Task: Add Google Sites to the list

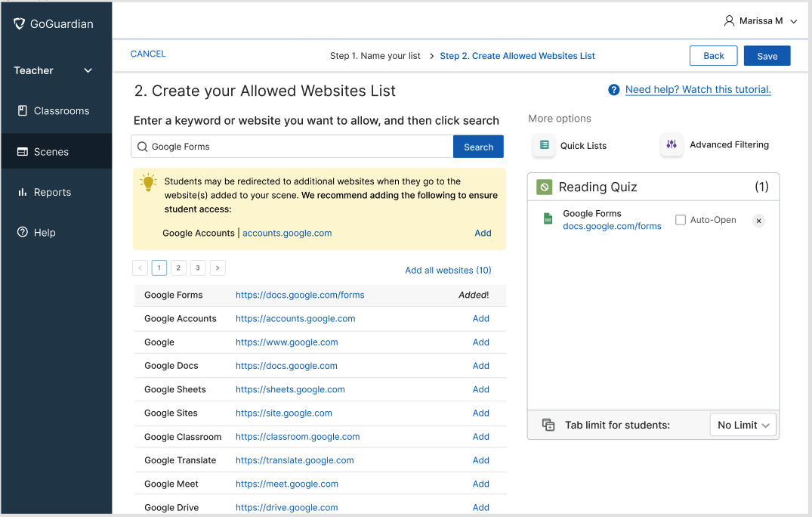Action: [480, 413]
